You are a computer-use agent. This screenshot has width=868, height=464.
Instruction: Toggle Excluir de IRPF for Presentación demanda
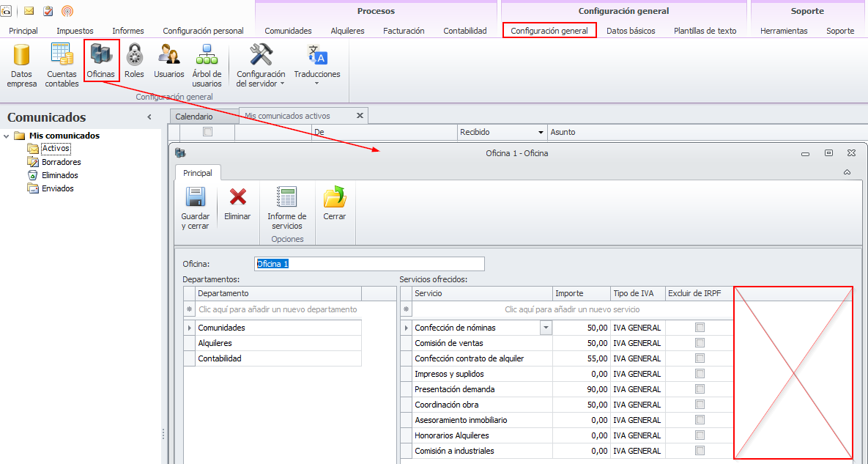coord(700,389)
